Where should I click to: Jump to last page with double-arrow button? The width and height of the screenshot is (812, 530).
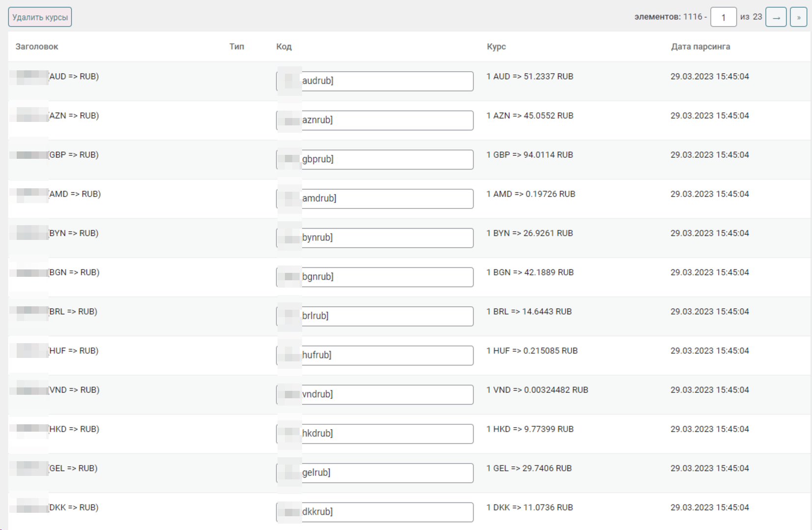798,17
